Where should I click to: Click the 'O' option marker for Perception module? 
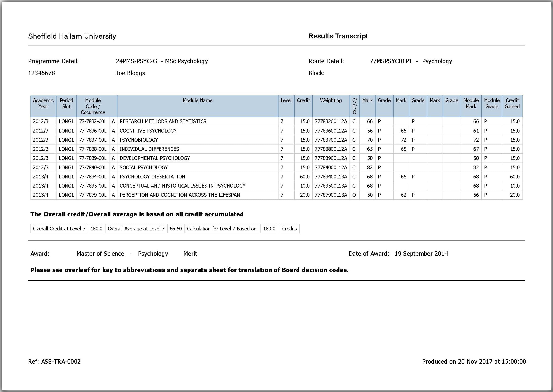click(354, 195)
